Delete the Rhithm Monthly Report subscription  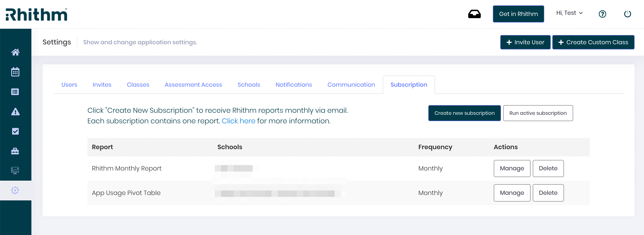pos(548,168)
